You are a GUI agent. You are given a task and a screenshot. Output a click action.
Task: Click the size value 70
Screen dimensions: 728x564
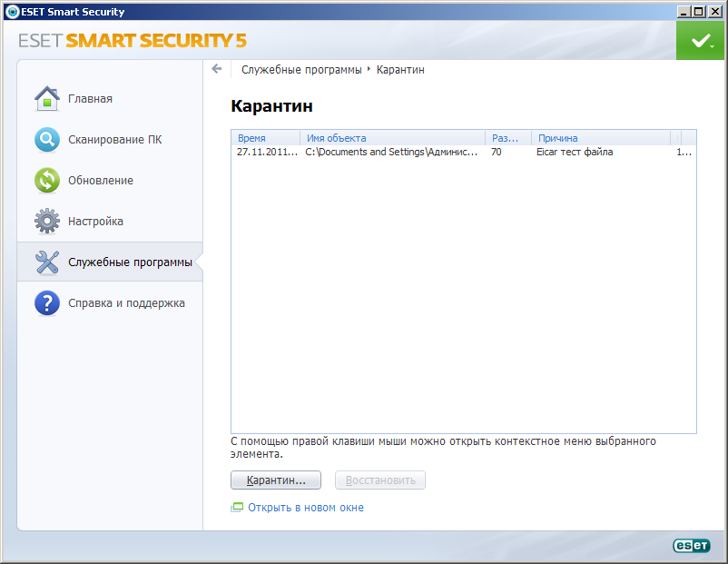[x=496, y=152]
